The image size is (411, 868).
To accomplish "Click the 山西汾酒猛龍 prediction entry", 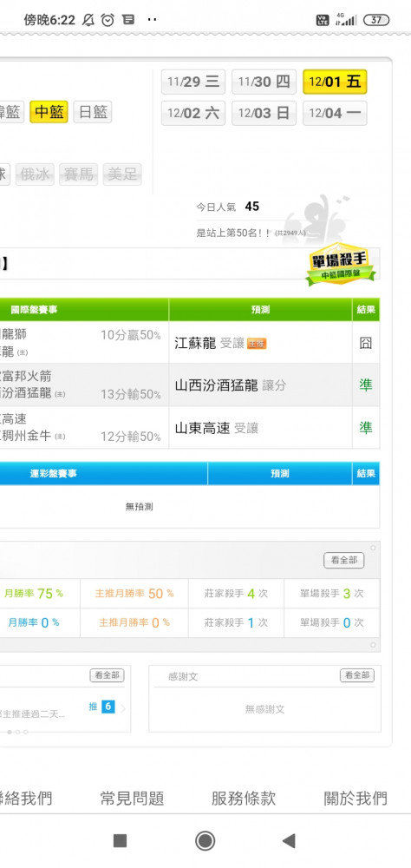I will [217, 385].
